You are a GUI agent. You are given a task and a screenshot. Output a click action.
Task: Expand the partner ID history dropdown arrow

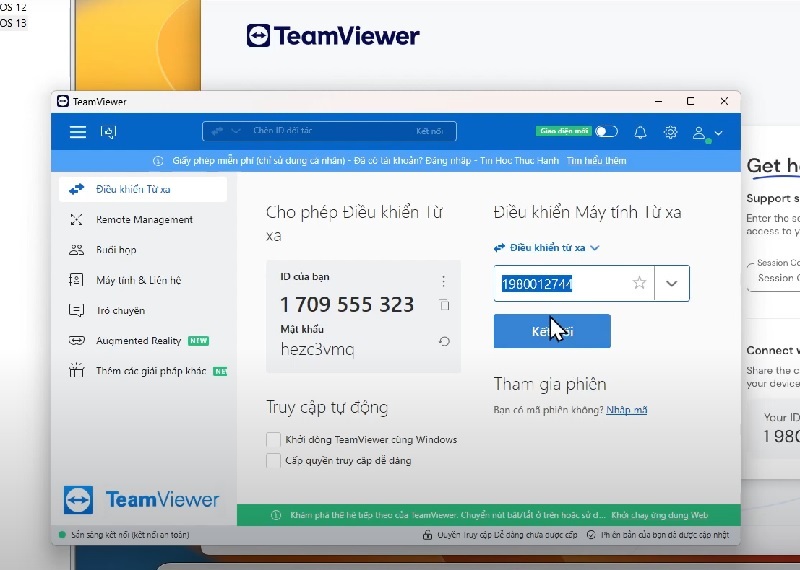coord(671,283)
